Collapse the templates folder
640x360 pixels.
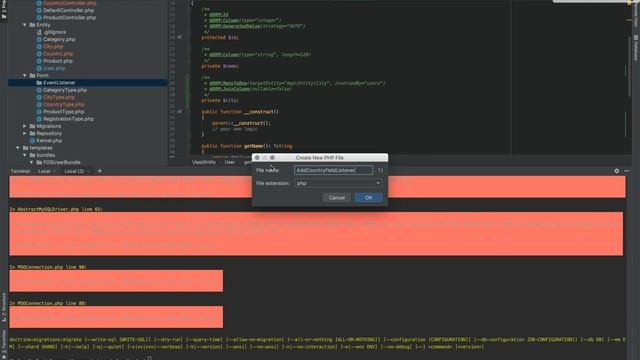coord(18,148)
